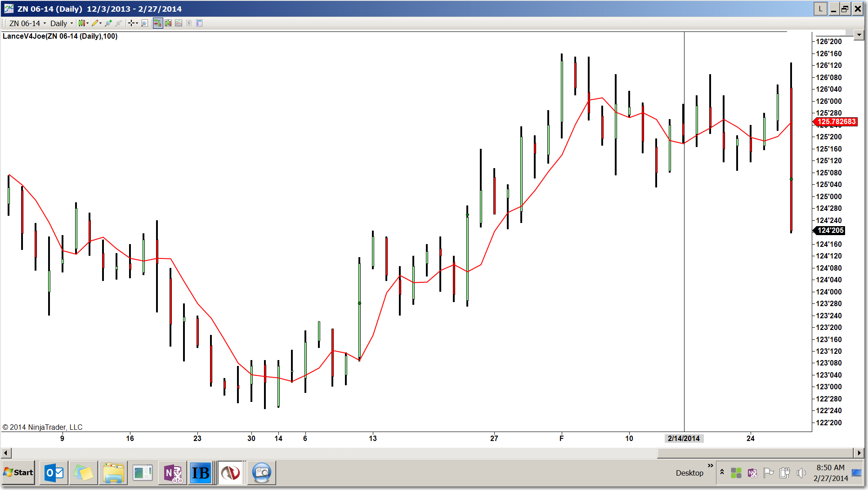Select the pencil drawing tools icon

click(96, 23)
